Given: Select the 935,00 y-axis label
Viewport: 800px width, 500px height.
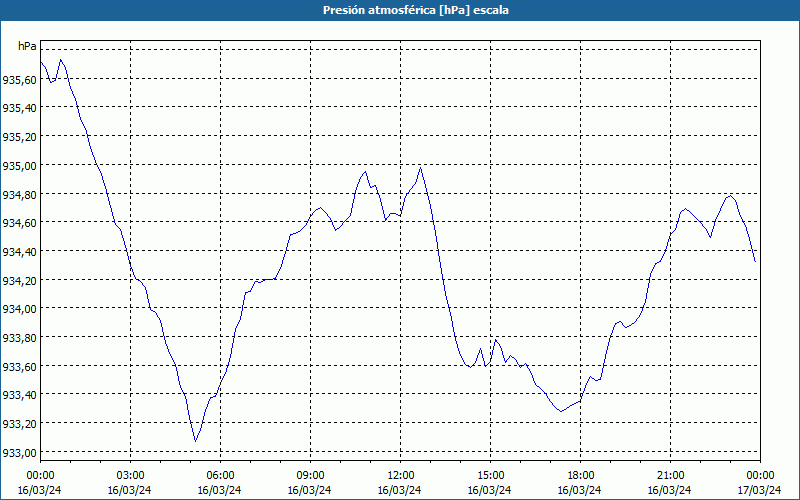Looking at the screenshot, I should [x=20, y=165].
